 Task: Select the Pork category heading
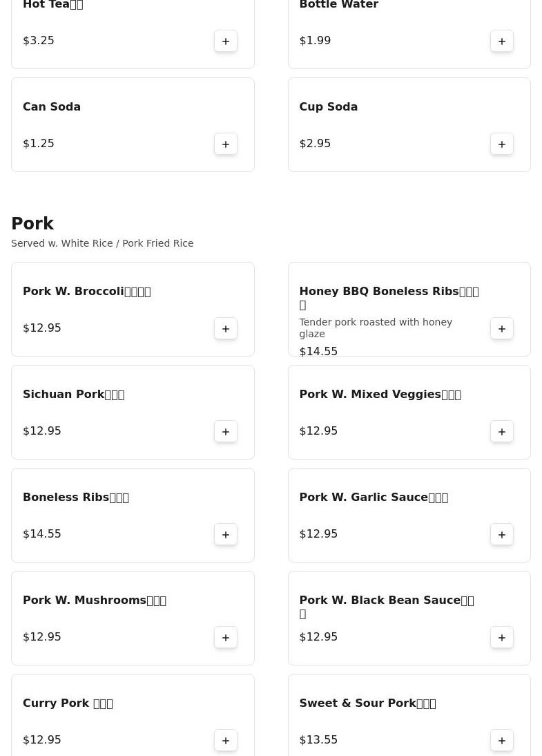[x=32, y=224]
